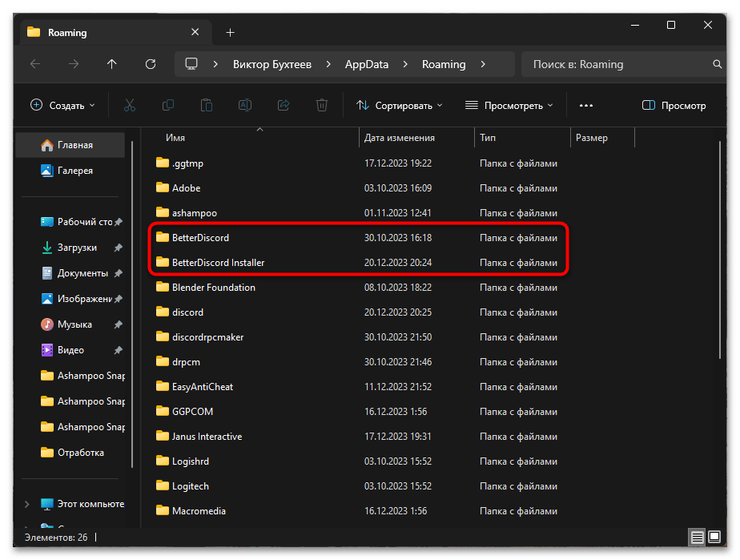Open the Сортировать sort dropdown
740x560 pixels.
pyautogui.click(x=399, y=105)
